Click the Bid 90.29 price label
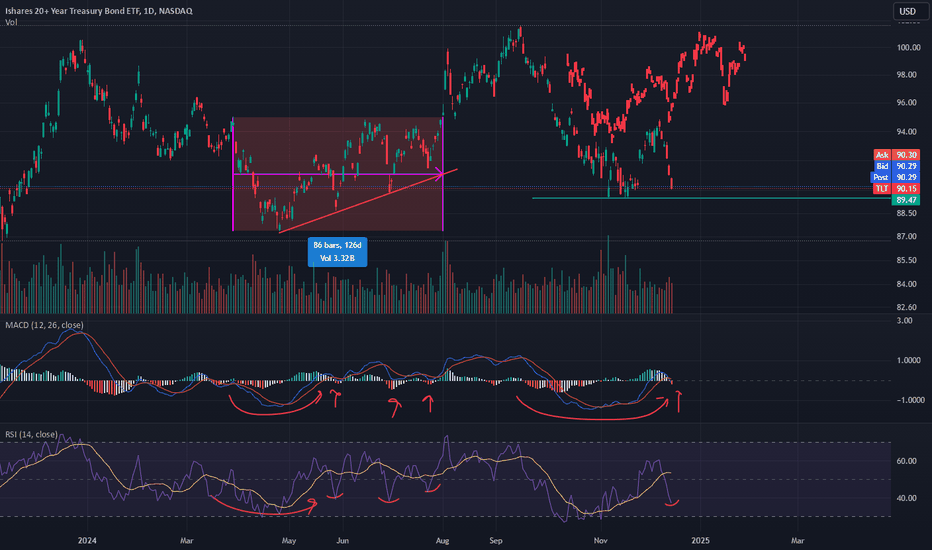 pos(896,166)
